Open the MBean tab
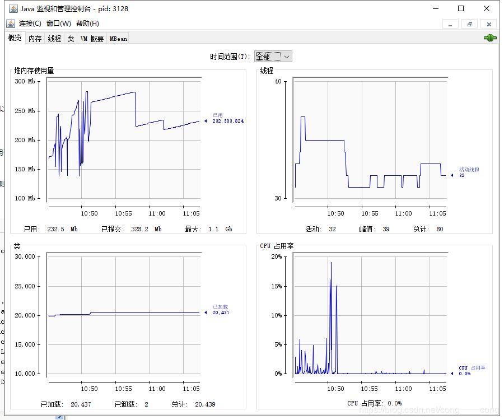This screenshot has width=504, height=420. point(118,39)
